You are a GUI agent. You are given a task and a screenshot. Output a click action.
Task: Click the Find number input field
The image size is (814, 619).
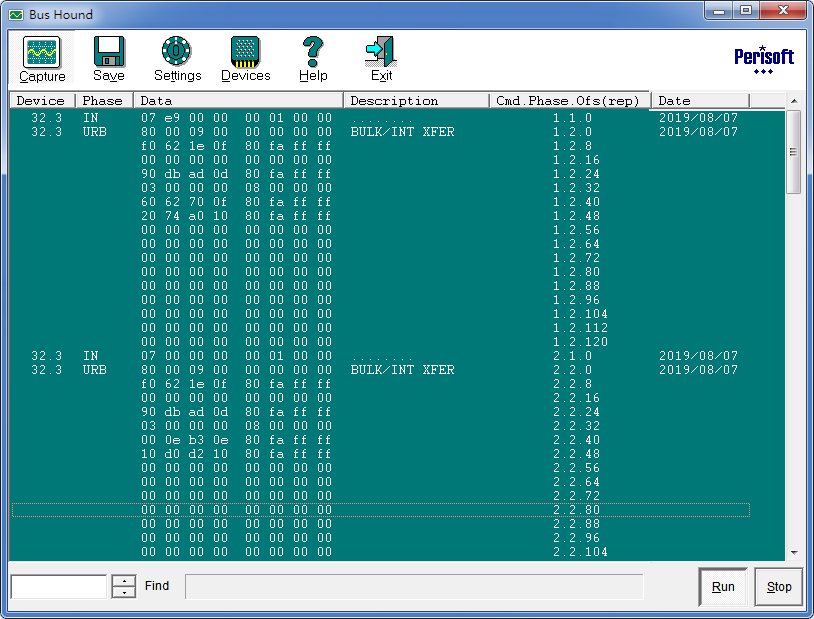[58, 586]
